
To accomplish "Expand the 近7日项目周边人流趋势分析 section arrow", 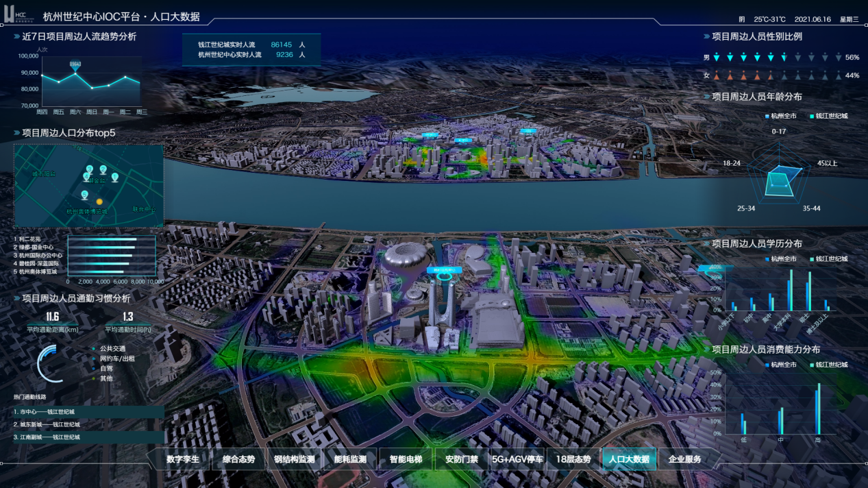I will click(16, 36).
